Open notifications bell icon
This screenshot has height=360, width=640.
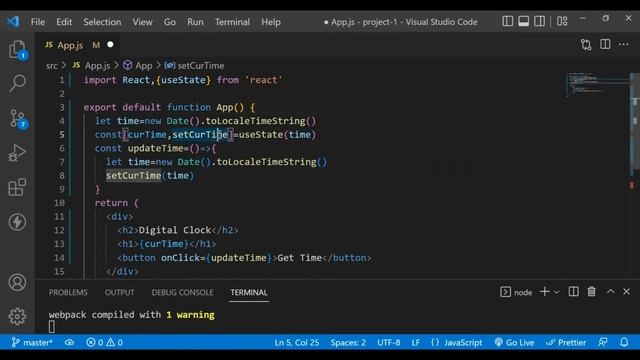click(624, 342)
